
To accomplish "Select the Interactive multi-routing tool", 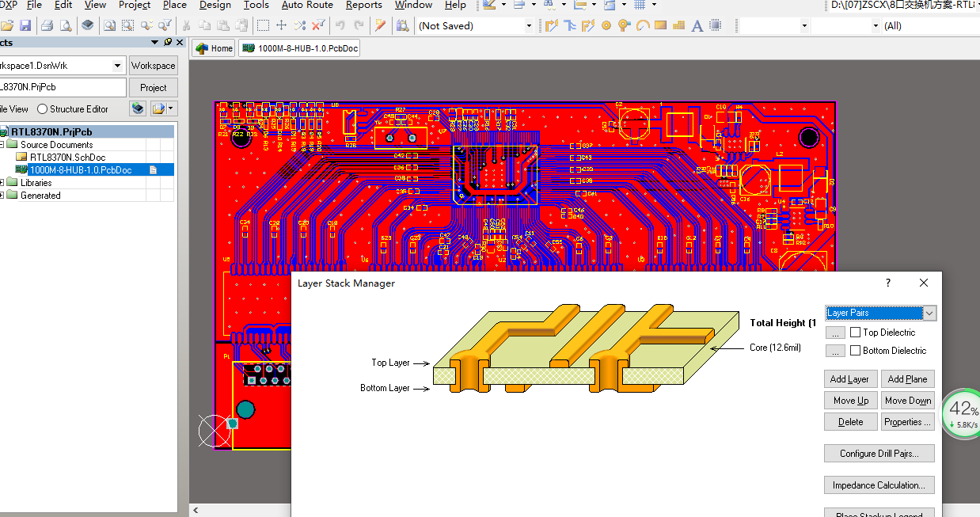I will [x=570, y=25].
